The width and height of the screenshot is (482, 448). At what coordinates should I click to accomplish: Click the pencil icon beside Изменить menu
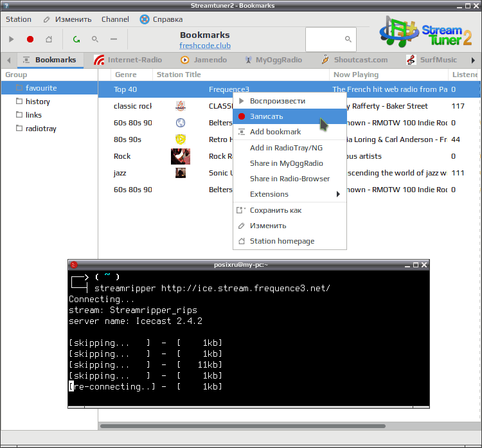(x=46, y=19)
